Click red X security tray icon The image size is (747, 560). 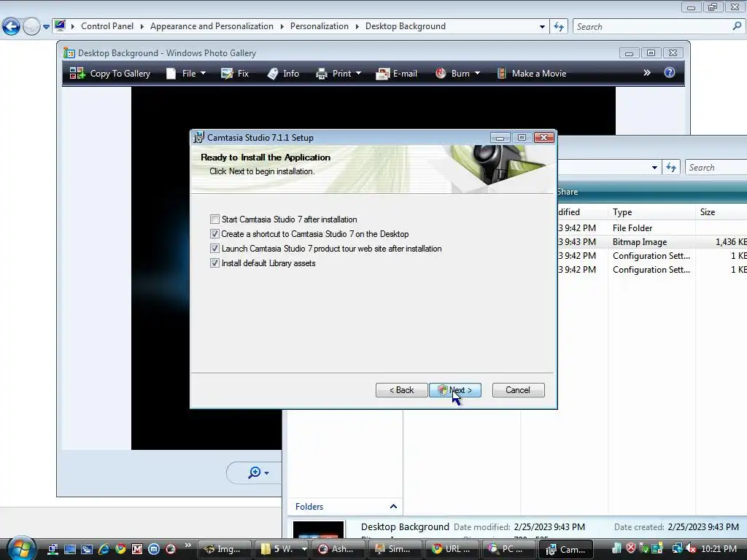coord(631,548)
